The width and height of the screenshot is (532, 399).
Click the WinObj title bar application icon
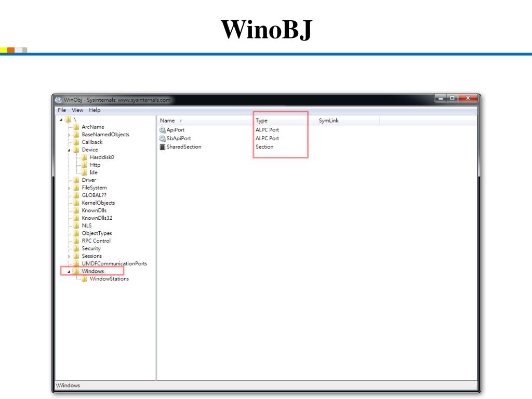[58, 100]
